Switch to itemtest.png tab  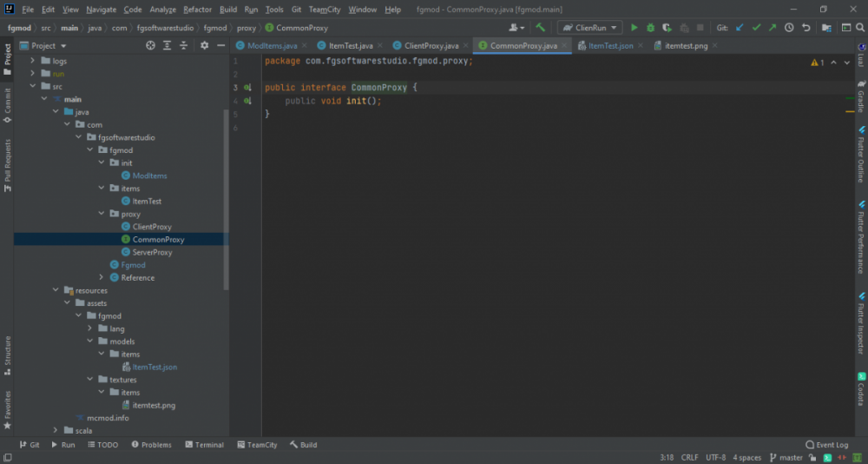686,45
